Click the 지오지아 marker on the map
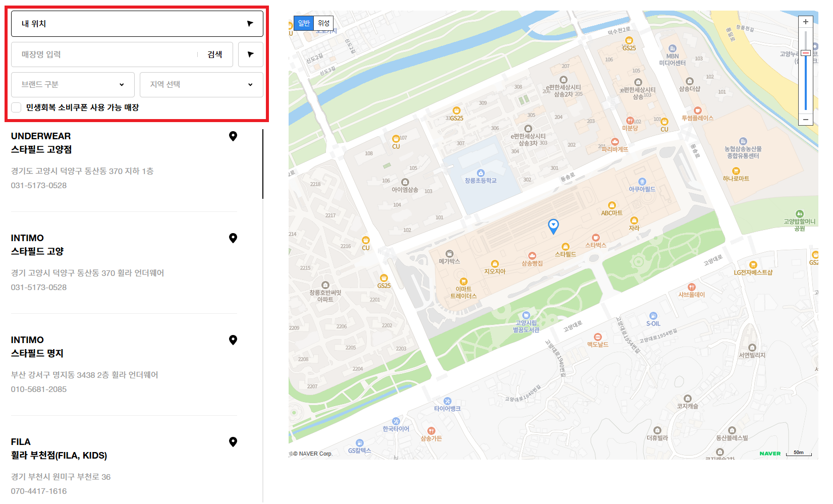The height and width of the screenshot is (504, 833). tap(495, 264)
